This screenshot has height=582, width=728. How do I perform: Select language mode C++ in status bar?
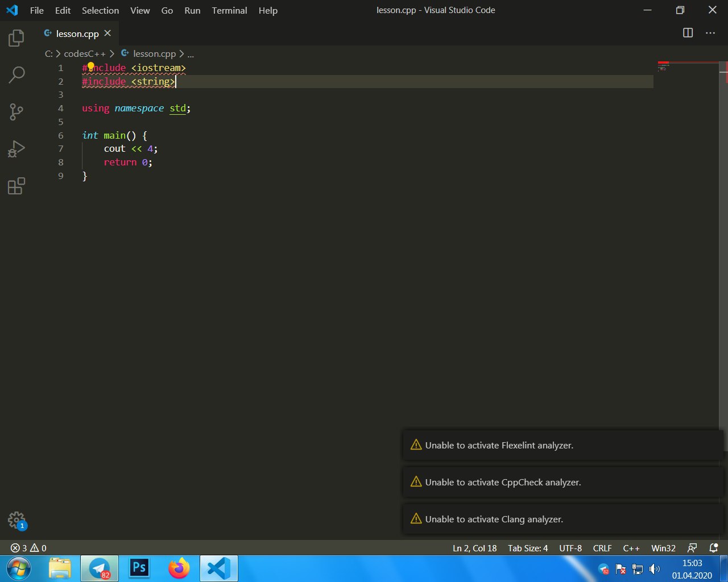click(x=631, y=548)
